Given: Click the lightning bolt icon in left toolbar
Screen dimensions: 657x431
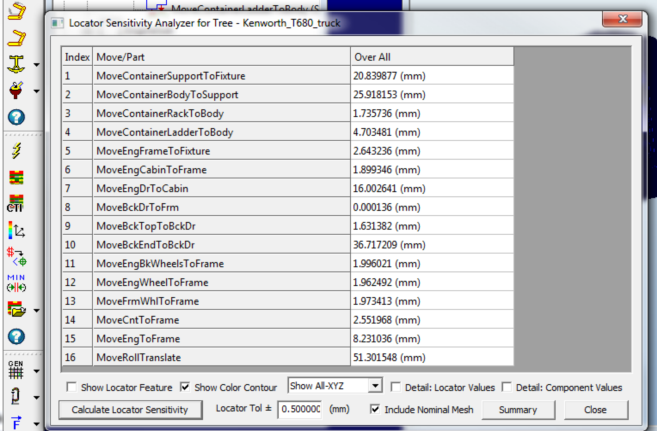Looking at the screenshot, I should point(15,150).
